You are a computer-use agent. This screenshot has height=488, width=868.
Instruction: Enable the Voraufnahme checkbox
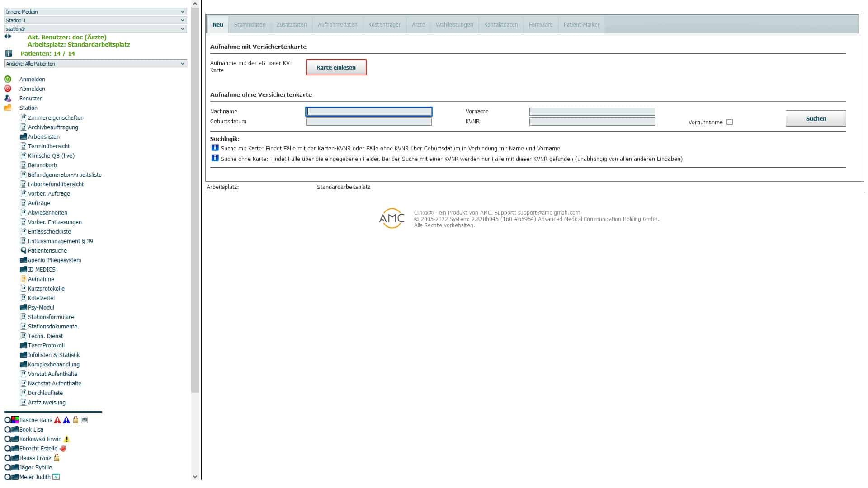(x=730, y=122)
